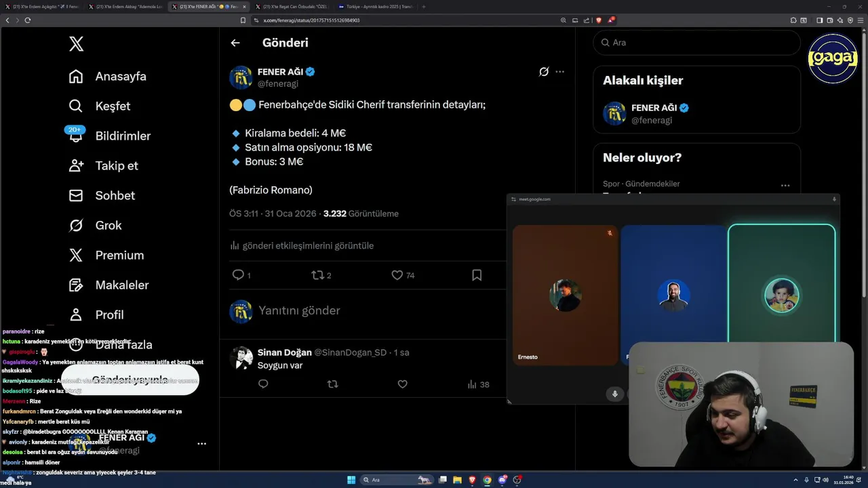Reload the page
The image size is (868, 488).
point(27,20)
